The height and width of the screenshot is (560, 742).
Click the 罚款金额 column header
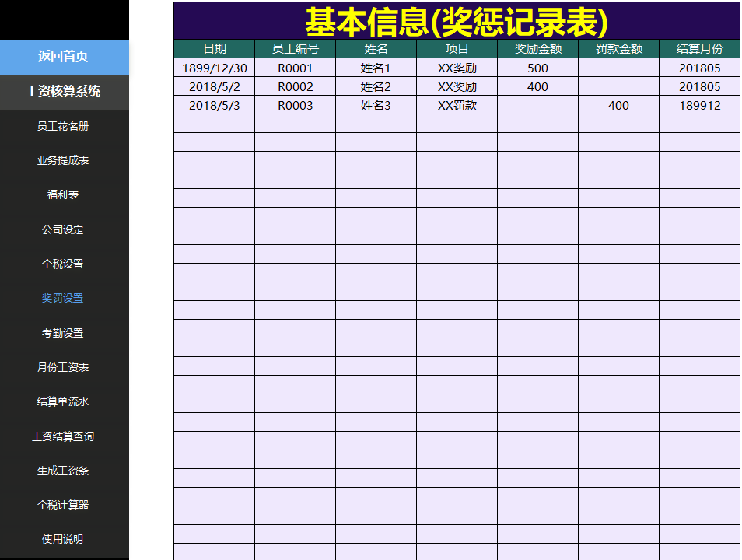pos(619,49)
